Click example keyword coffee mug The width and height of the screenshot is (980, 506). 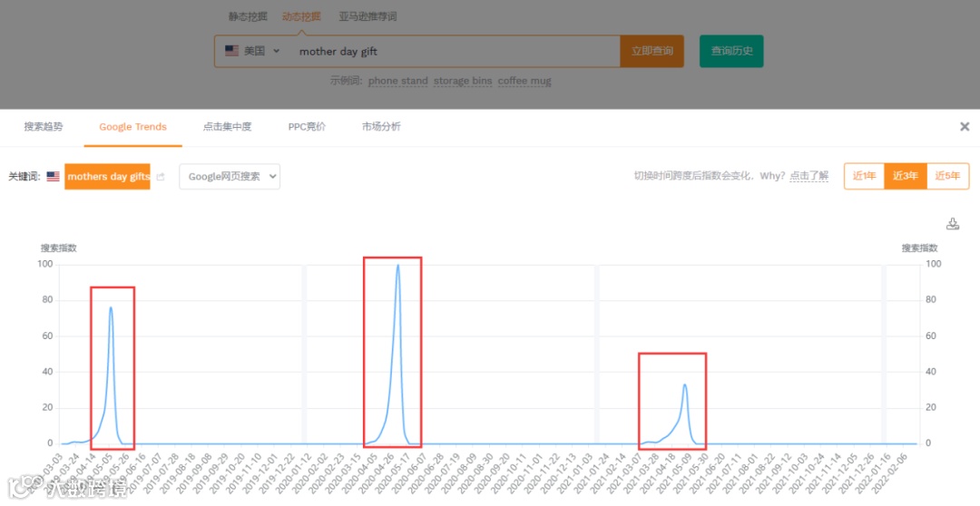point(524,81)
